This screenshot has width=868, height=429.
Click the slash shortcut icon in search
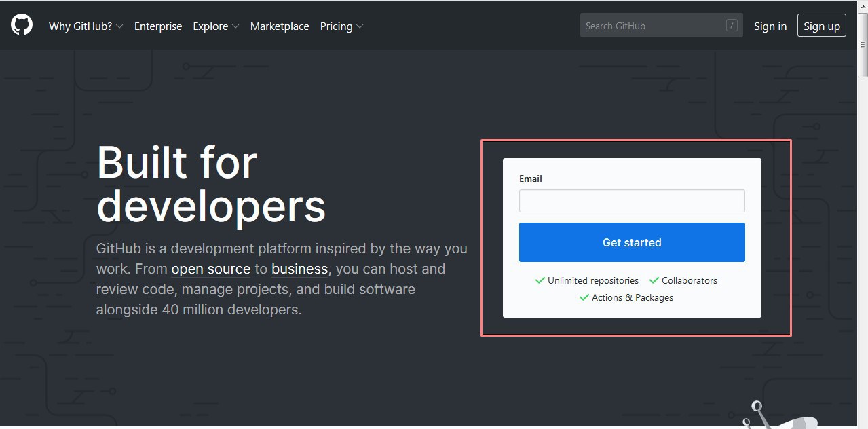tap(732, 26)
